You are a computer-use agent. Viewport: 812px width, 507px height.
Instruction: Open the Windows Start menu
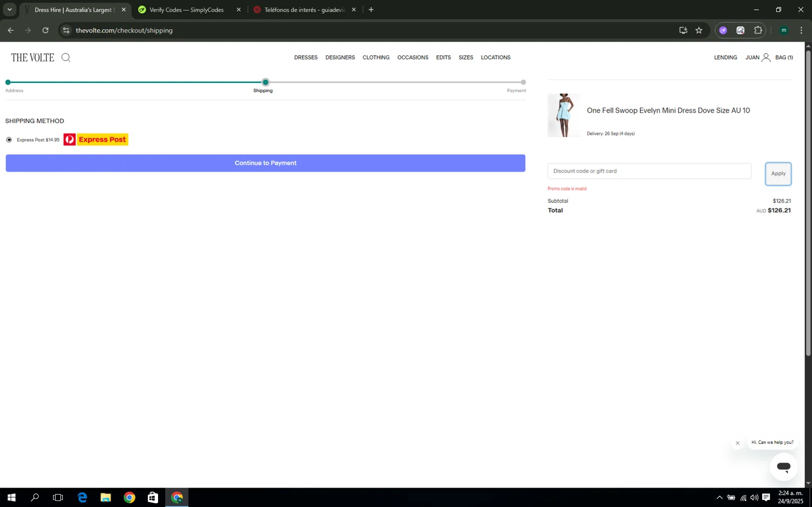point(11,497)
